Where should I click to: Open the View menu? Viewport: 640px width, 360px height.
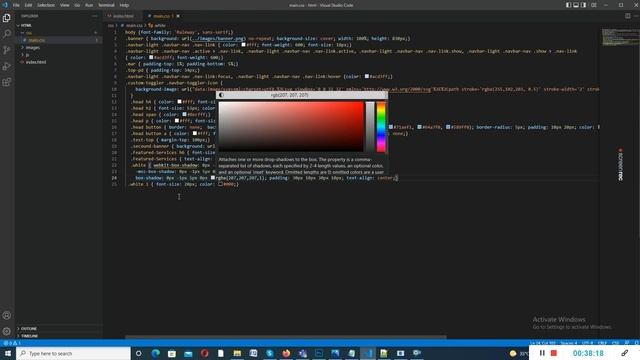64,5
